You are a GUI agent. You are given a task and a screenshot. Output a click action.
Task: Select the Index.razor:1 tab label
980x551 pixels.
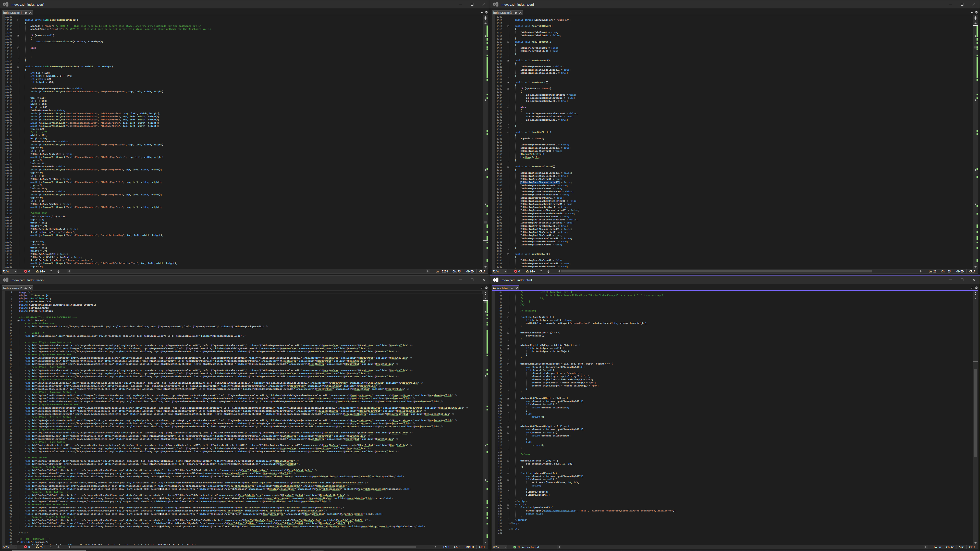point(13,12)
